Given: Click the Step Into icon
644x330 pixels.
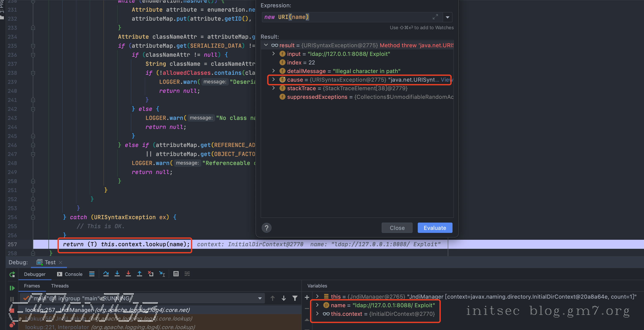Looking at the screenshot, I should tap(117, 274).
